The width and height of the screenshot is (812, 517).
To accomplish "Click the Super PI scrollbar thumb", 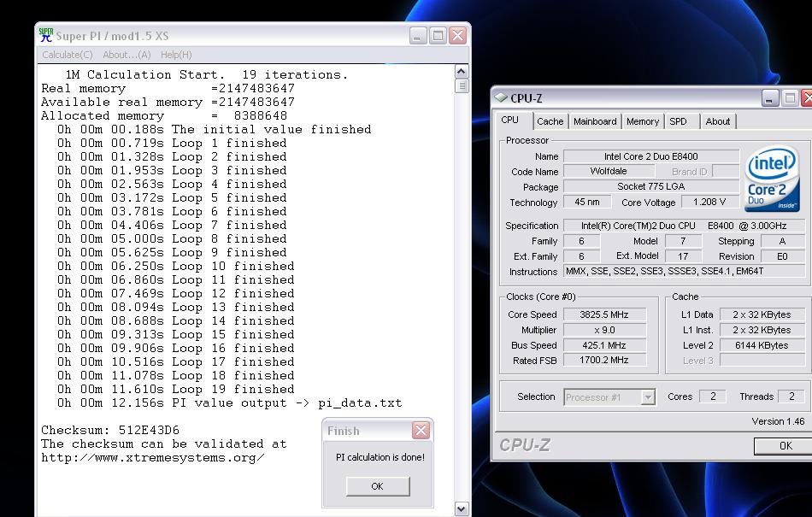I will click(x=462, y=85).
